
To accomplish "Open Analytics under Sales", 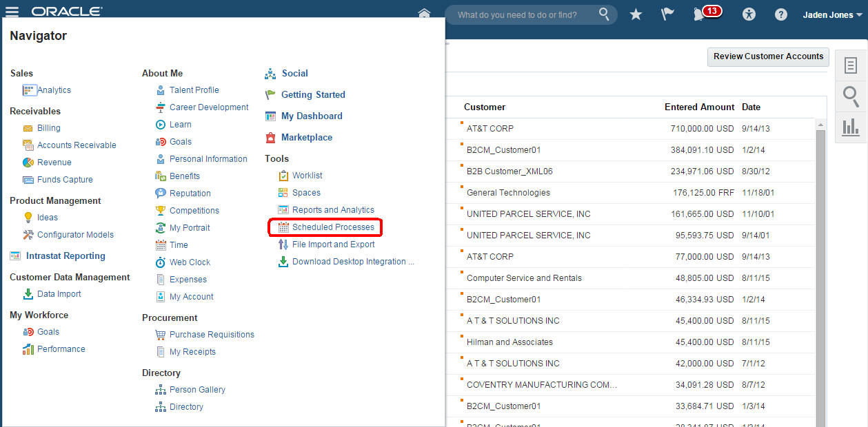I will coord(54,90).
